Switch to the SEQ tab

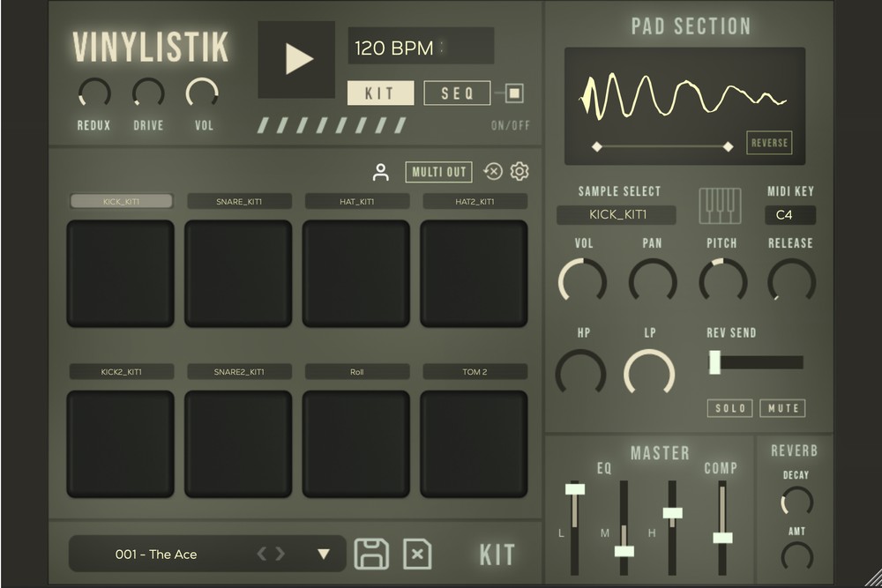(457, 93)
